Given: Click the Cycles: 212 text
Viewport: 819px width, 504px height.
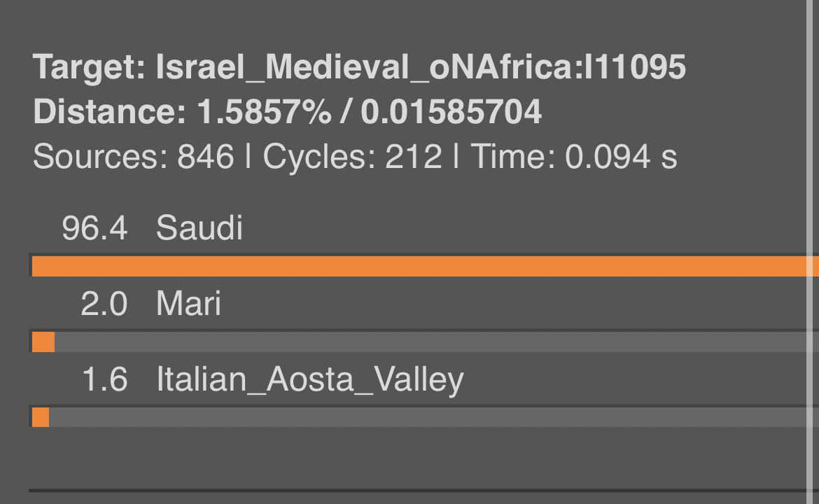Looking at the screenshot, I should (353, 156).
